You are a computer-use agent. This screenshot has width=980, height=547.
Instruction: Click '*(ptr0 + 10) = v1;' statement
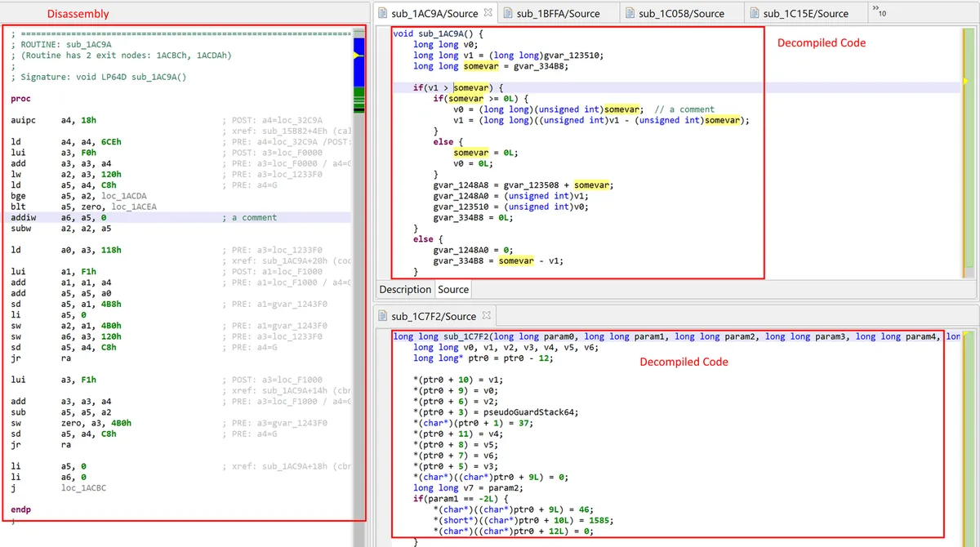pyautogui.click(x=458, y=380)
